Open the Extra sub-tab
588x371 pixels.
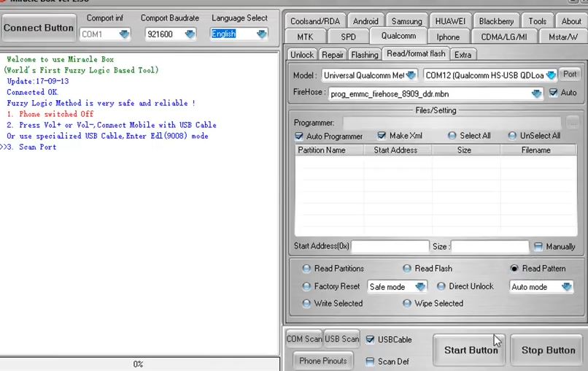(463, 55)
